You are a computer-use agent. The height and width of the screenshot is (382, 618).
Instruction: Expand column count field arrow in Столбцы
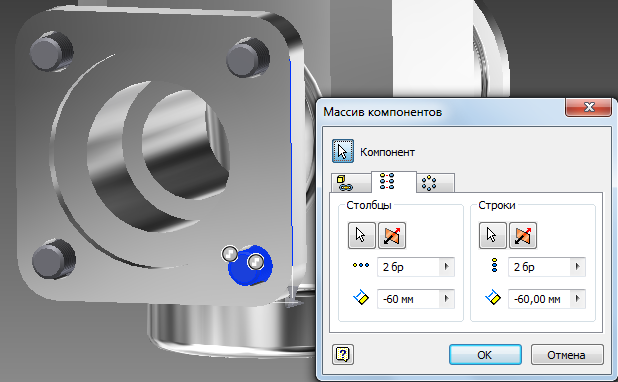coord(447,267)
